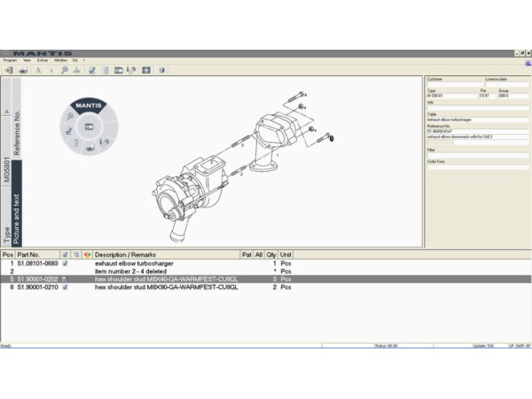532x399 pixels.
Task: Toggle checkbox for part 51.90001-0210
Action: 65,287
